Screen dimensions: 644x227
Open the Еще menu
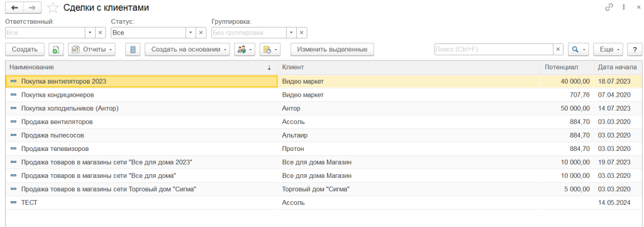609,49
